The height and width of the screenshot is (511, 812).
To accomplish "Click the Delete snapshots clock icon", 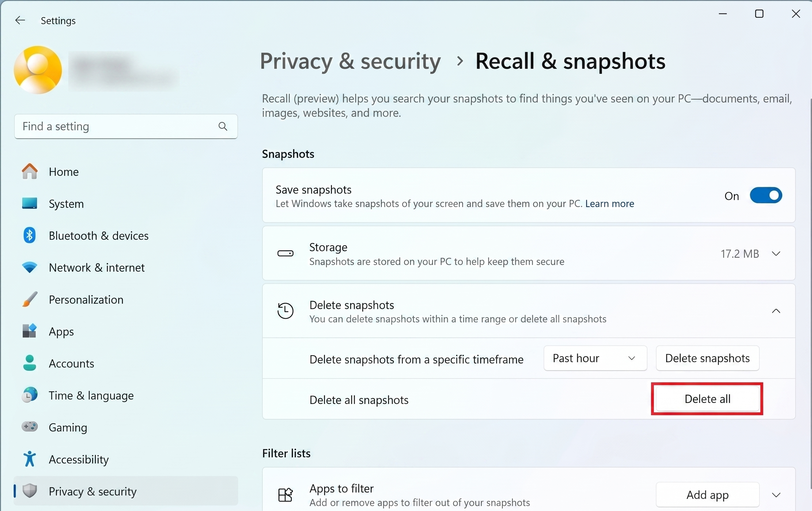I will click(x=285, y=311).
